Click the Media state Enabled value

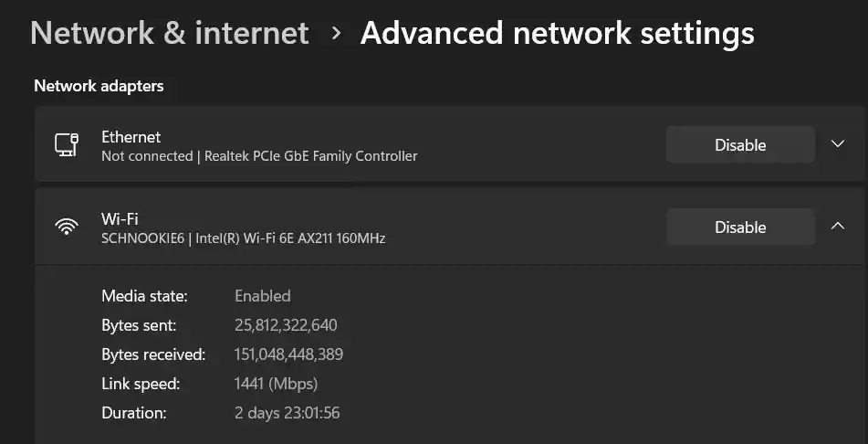click(x=263, y=296)
